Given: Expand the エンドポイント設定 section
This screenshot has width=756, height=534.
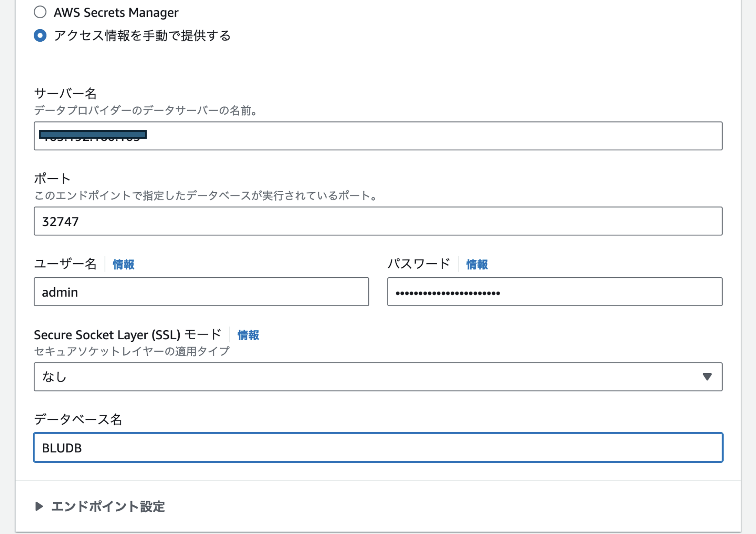Looking at the screenshot, I should (108, 506).
